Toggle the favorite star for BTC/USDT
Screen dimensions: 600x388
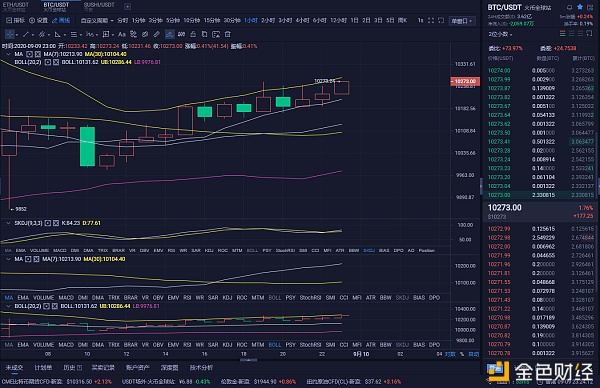point(580,7)
